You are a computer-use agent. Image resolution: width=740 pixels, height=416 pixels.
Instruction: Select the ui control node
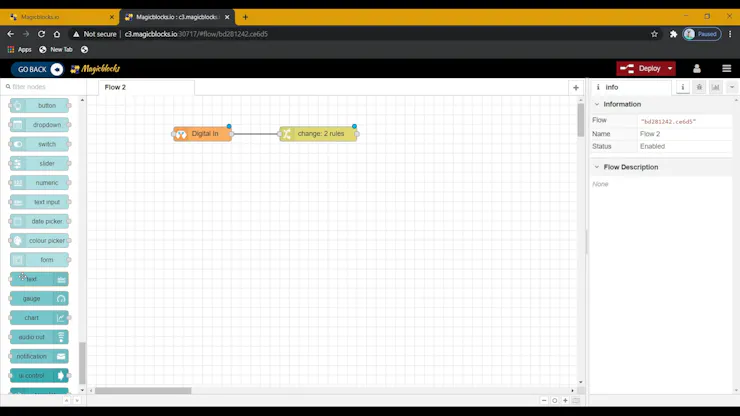point(39,375)
